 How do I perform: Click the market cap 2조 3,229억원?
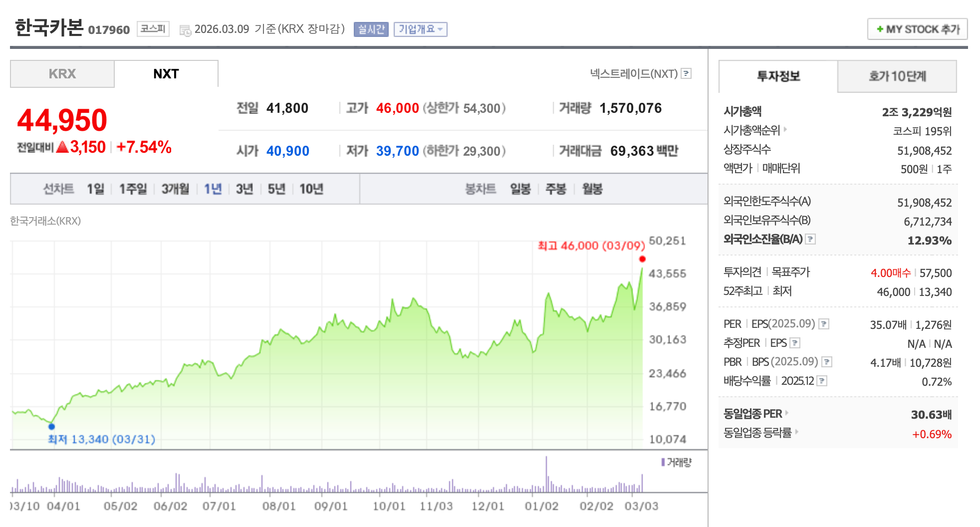coord(917,112)
